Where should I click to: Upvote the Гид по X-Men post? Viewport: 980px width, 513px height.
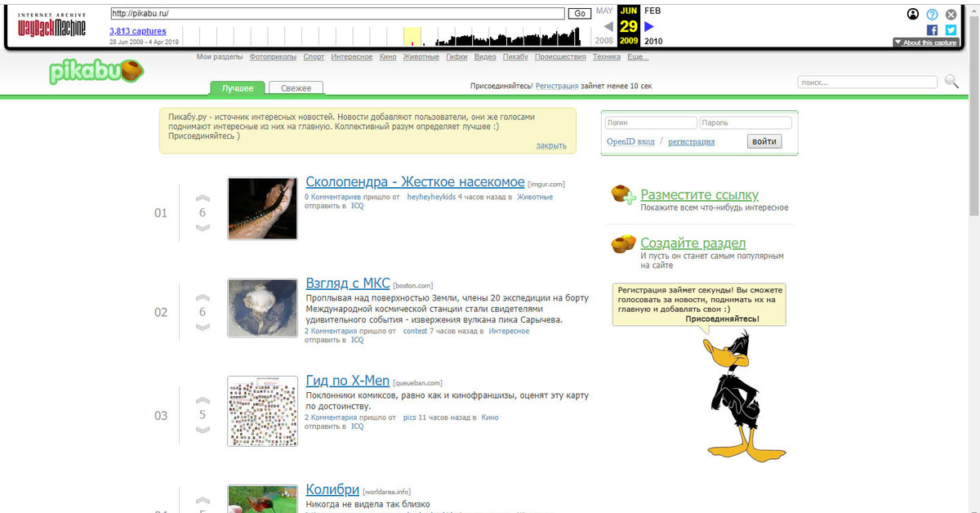[x=203, y=400]
